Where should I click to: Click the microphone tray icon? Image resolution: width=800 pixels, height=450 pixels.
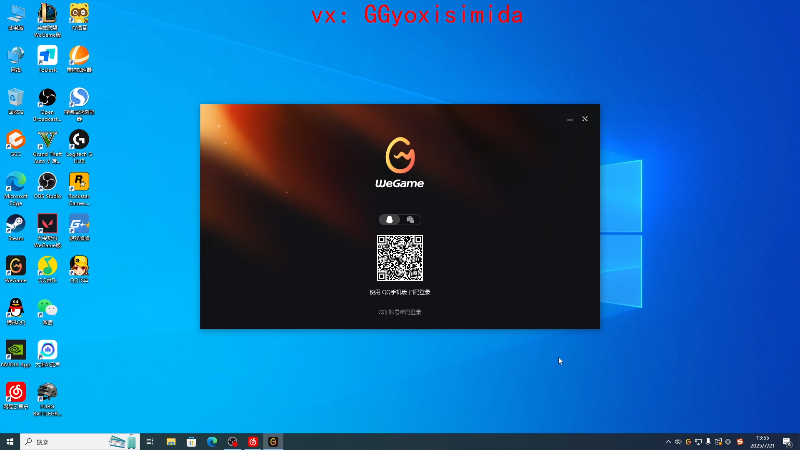pos(708,442)
